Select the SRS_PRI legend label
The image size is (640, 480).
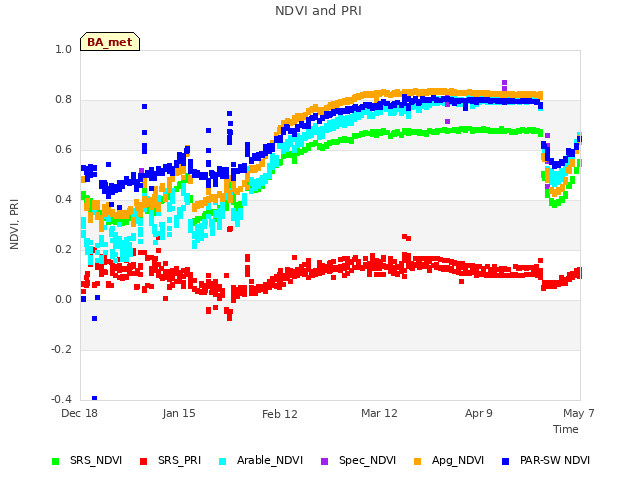coord(180,460)
